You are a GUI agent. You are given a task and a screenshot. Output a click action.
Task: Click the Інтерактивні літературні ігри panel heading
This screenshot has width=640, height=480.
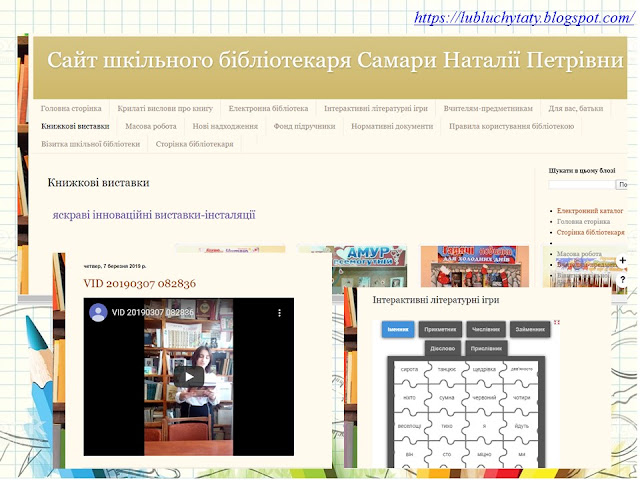436,300
